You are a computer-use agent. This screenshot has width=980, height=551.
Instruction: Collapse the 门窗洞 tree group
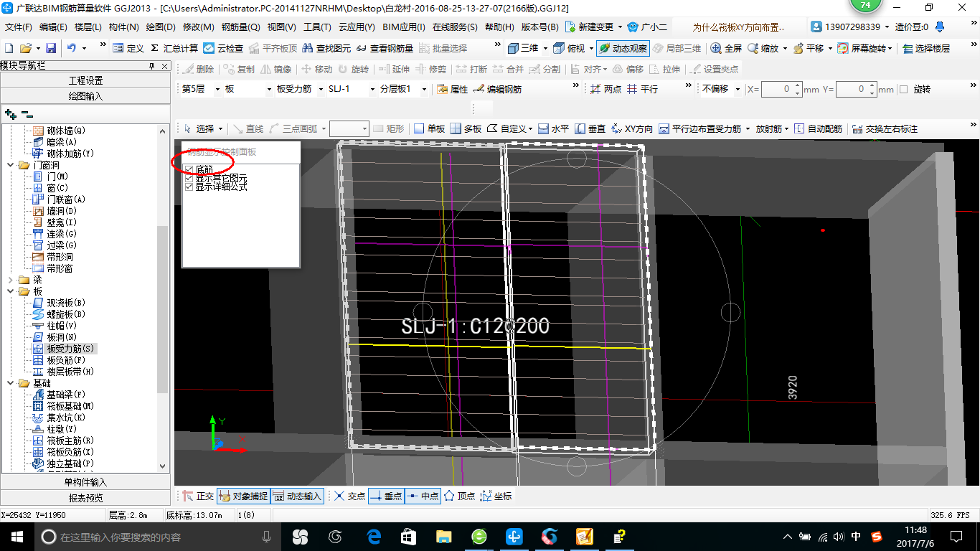[9, 165]
